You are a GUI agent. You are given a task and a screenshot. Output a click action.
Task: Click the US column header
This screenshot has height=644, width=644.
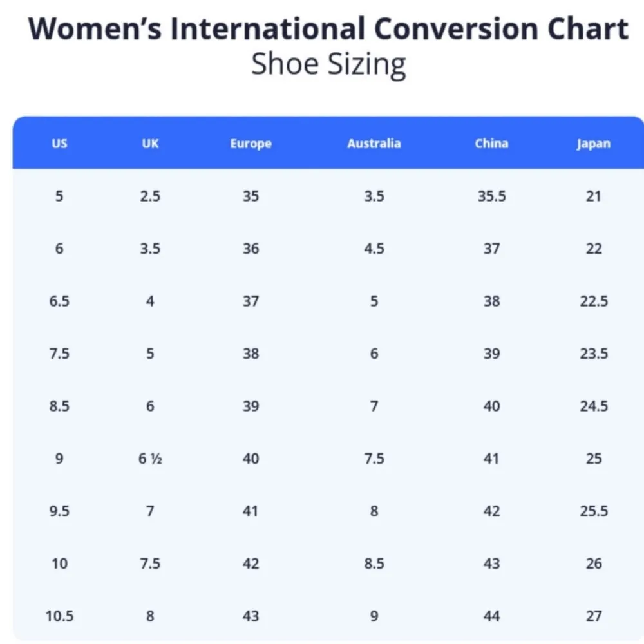(59, 144)
